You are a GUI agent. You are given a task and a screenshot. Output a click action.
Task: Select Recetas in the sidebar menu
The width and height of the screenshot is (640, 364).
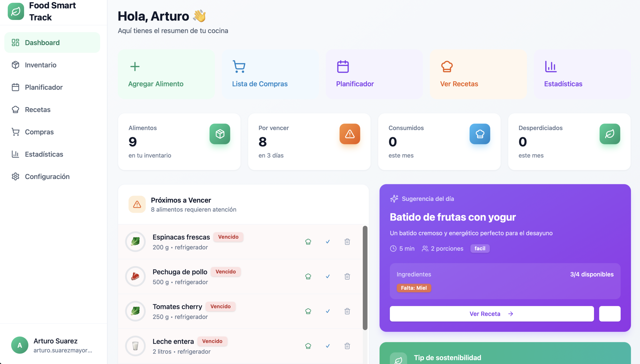(37, 110)
